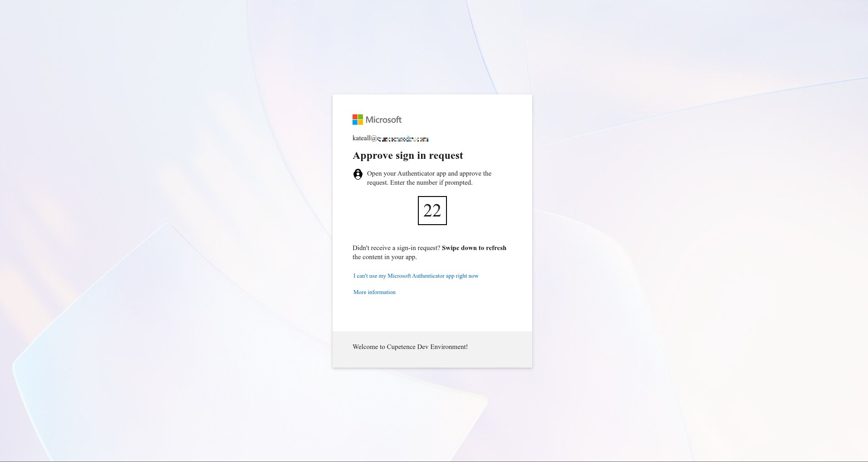Click "Open your Authenticator app" instruction text

pyautogui.click(x=429, y=178)
